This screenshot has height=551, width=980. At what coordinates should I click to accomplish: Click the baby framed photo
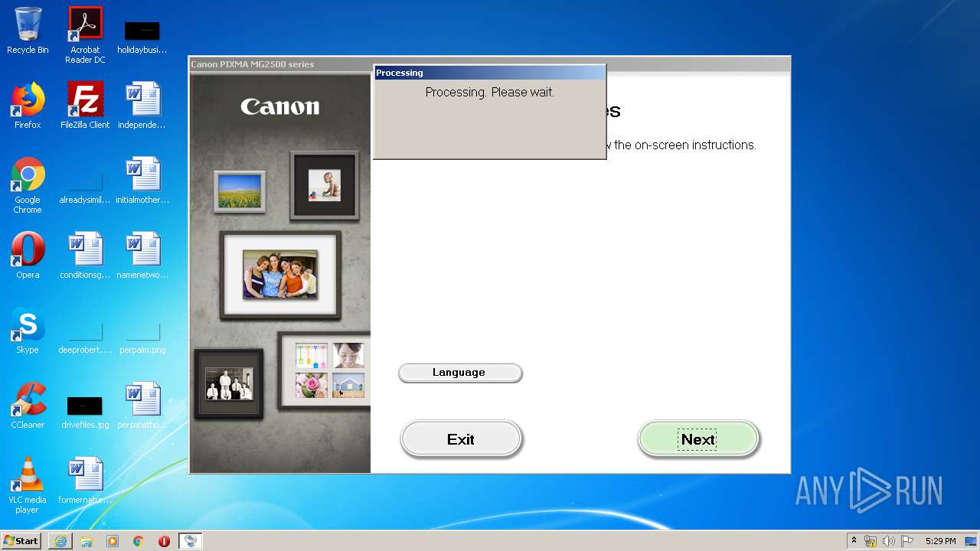(325, 185)
